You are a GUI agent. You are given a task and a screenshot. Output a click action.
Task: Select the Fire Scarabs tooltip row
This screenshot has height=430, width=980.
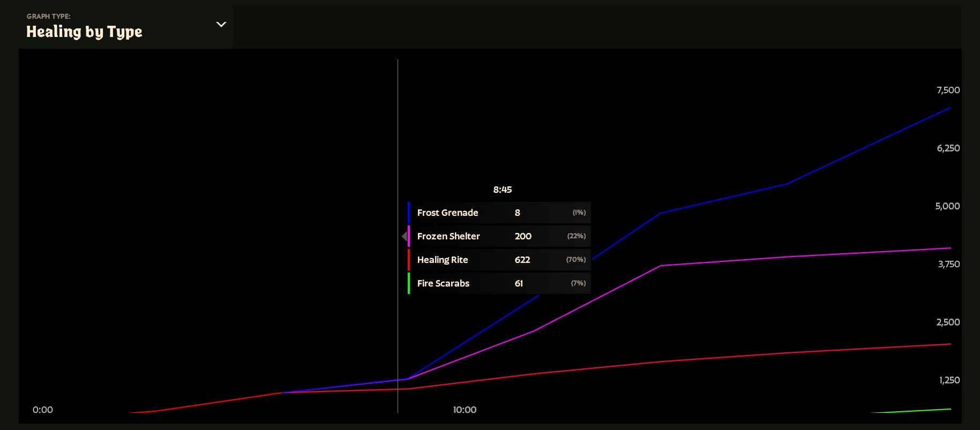point(499,283)
